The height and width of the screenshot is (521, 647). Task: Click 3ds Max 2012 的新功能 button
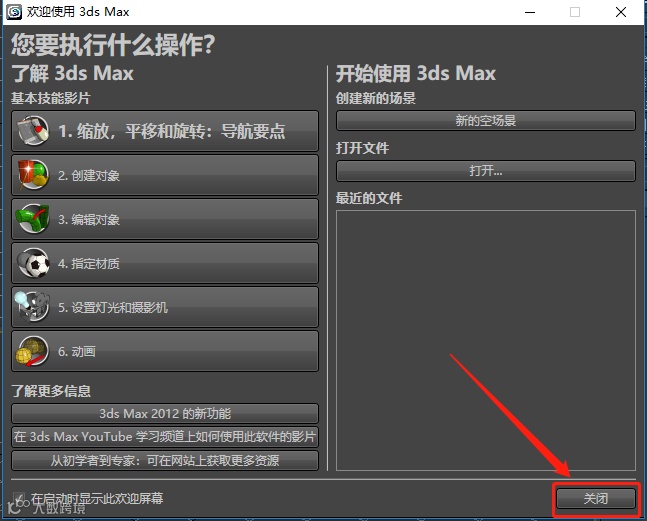(x=165, y=414)
